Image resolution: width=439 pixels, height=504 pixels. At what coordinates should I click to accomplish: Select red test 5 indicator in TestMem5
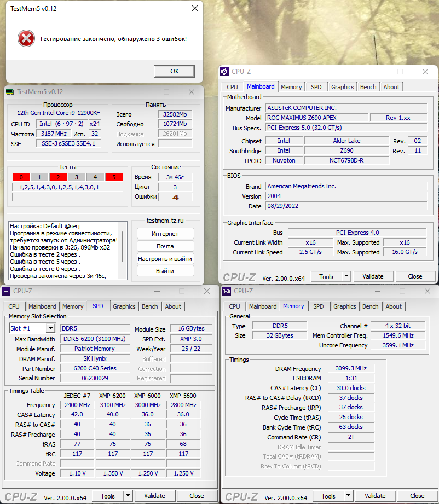pos(114,177)
